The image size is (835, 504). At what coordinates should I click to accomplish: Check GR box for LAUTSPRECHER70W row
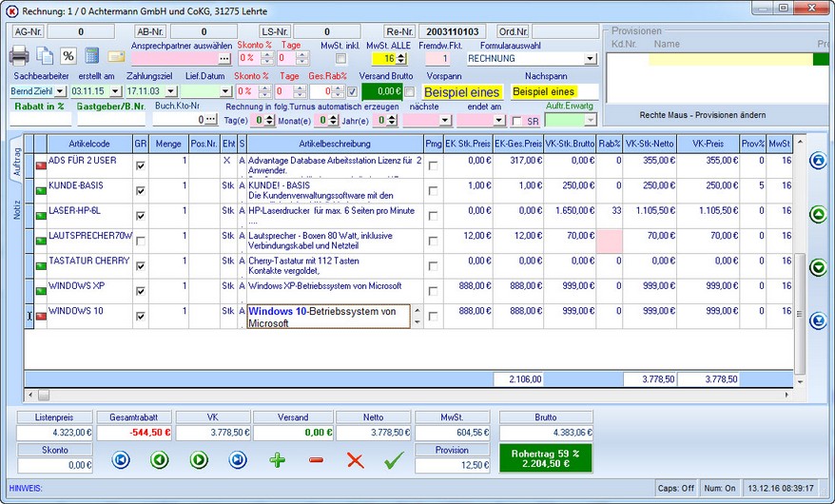click(x=141, y=242)
